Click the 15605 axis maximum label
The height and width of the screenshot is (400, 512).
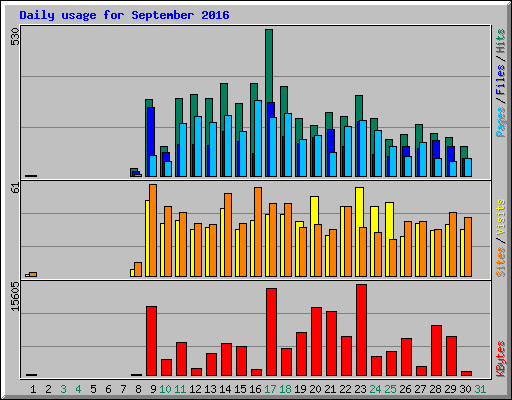(15, 297)
